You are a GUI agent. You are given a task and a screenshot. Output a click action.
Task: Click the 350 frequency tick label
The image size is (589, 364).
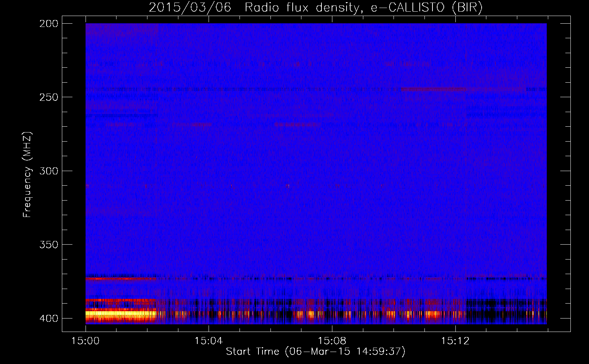(x=49, y=245)
